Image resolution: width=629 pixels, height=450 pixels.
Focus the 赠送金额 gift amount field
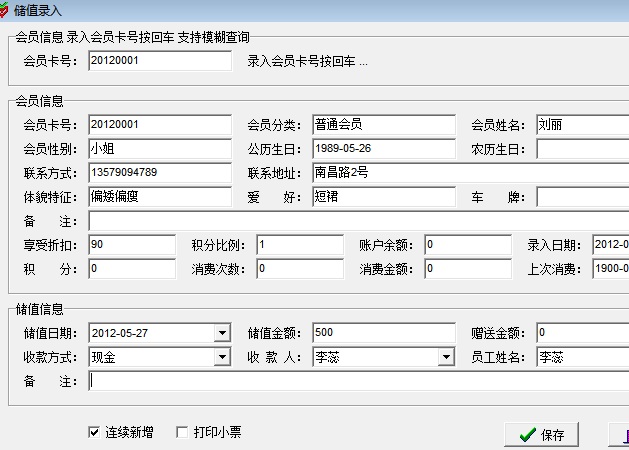(582, 333)
